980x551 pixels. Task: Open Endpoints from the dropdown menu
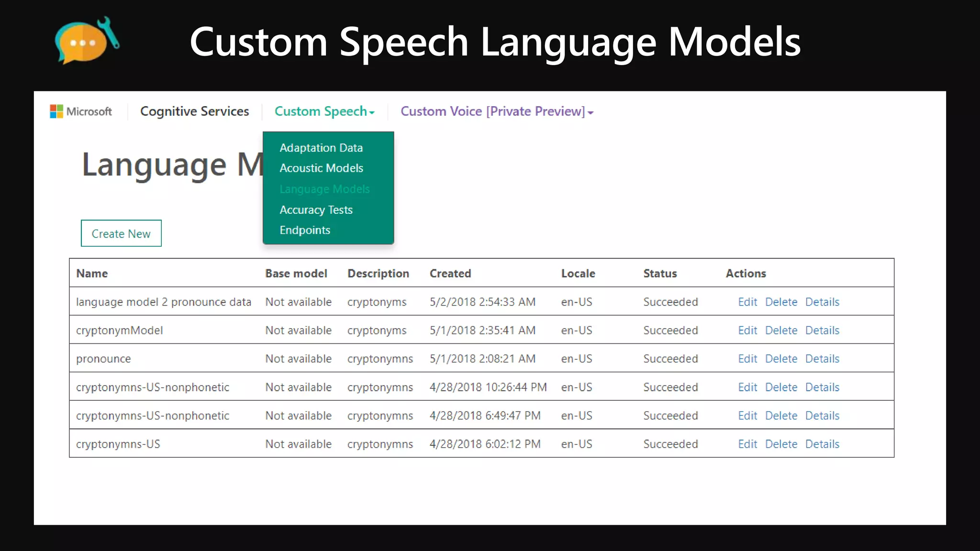305,231
